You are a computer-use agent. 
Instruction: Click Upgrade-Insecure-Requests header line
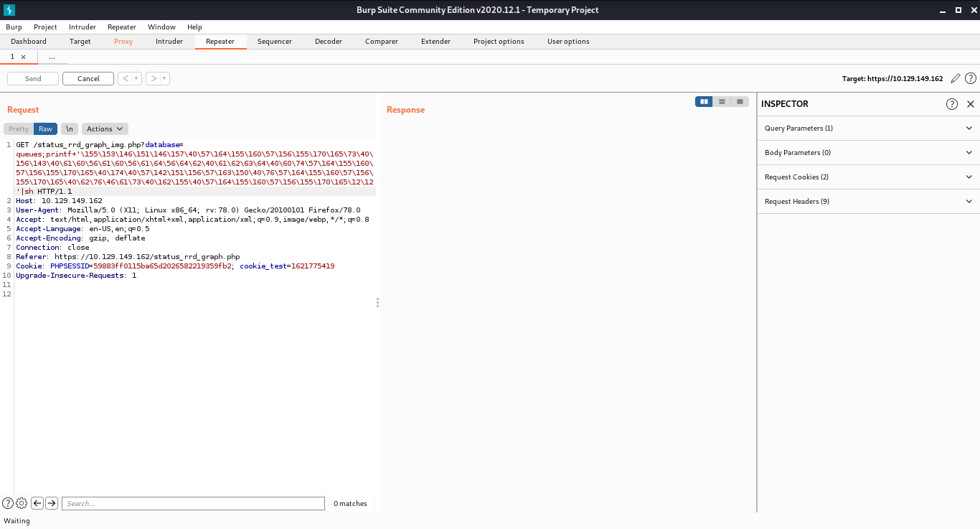(76, 275)
